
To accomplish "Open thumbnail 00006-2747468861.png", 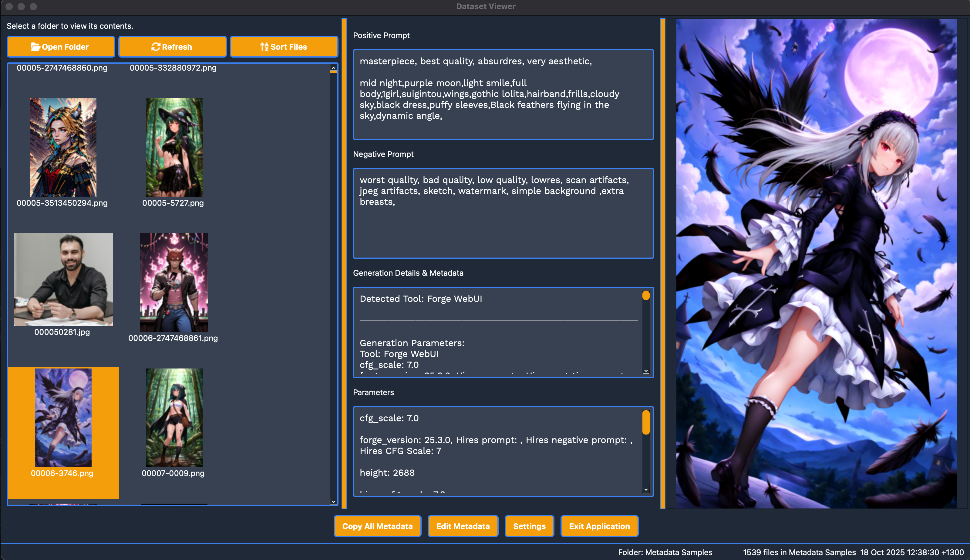I will (174, 283).
